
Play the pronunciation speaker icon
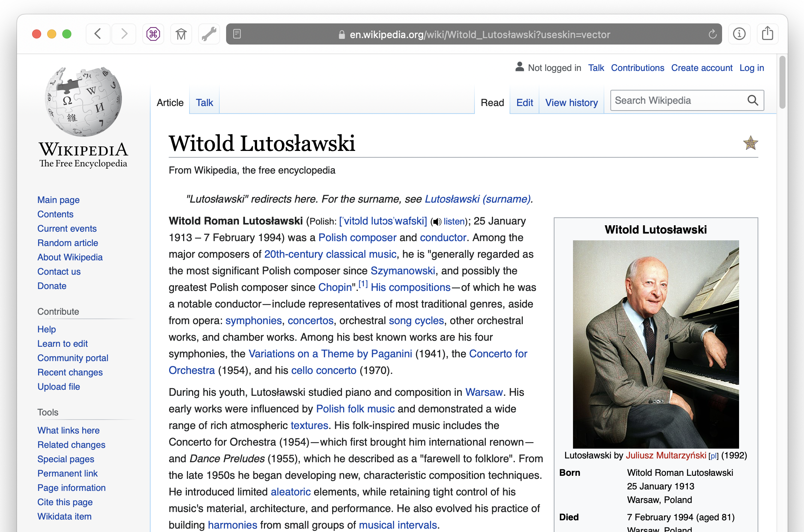[x=437, y=222]
